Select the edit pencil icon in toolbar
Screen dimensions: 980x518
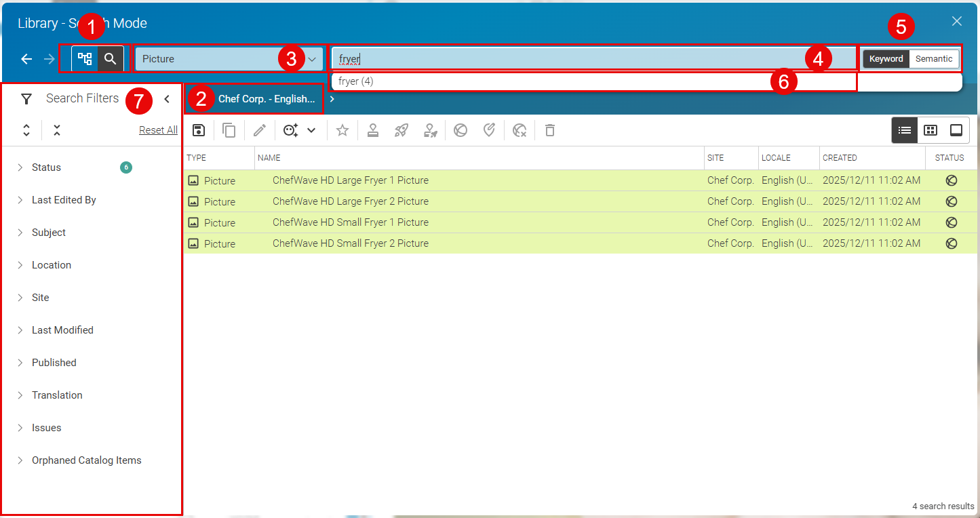coord(259,129)
